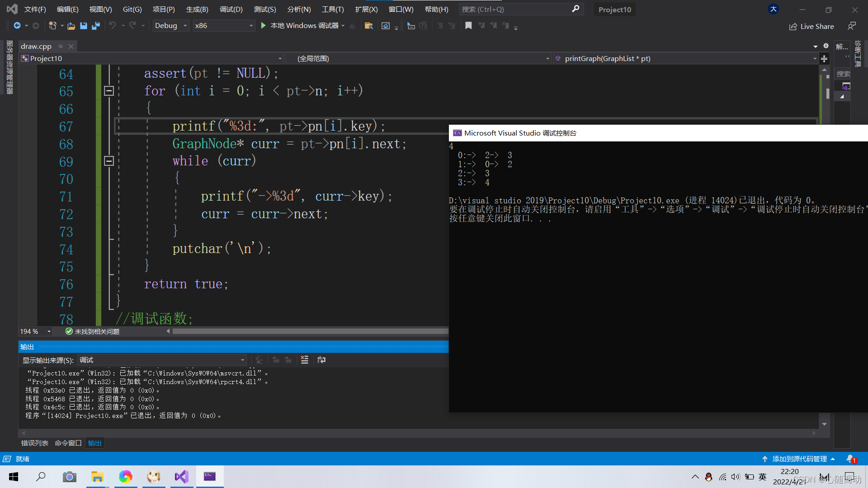Click the editor settings gear icon
Screen dimensions: 868x488
tap(826, 46)
